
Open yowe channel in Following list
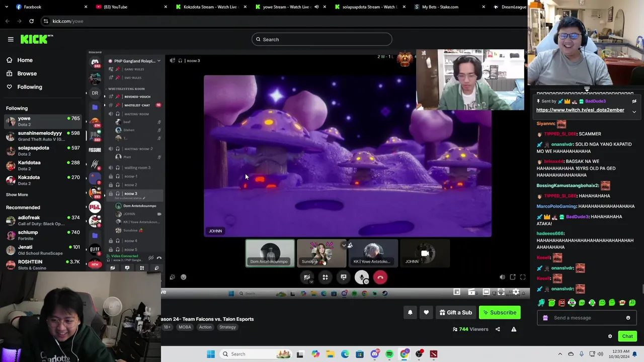43,121
